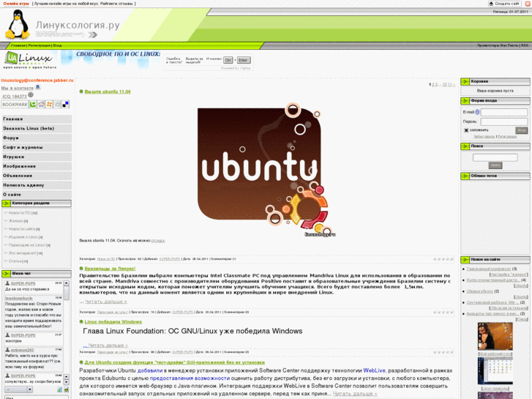Open the Linux победила Windows article link

113,322
